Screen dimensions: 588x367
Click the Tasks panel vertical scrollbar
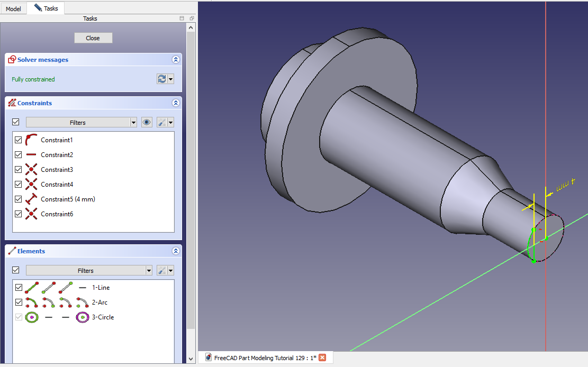point(191,159)
